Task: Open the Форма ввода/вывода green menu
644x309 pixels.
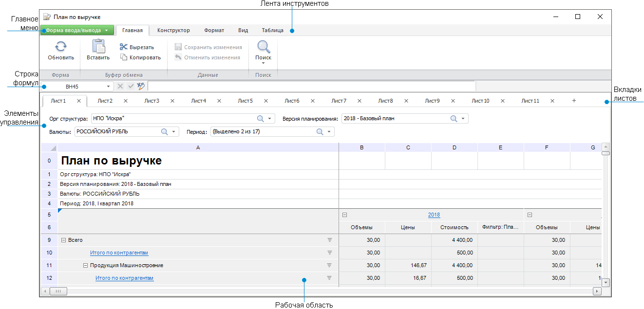Action: [x=76, y=30]
